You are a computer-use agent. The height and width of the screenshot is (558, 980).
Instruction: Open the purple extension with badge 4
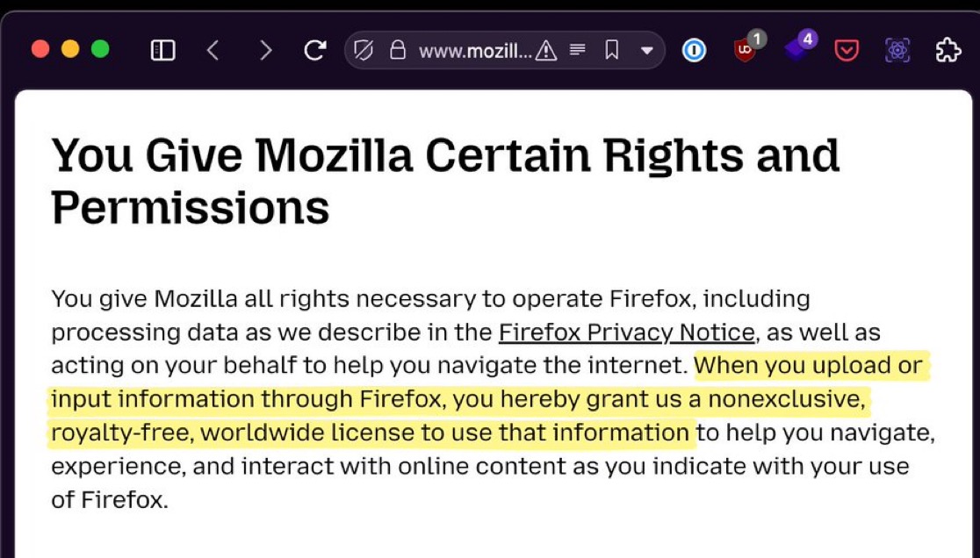coord(796,47)
